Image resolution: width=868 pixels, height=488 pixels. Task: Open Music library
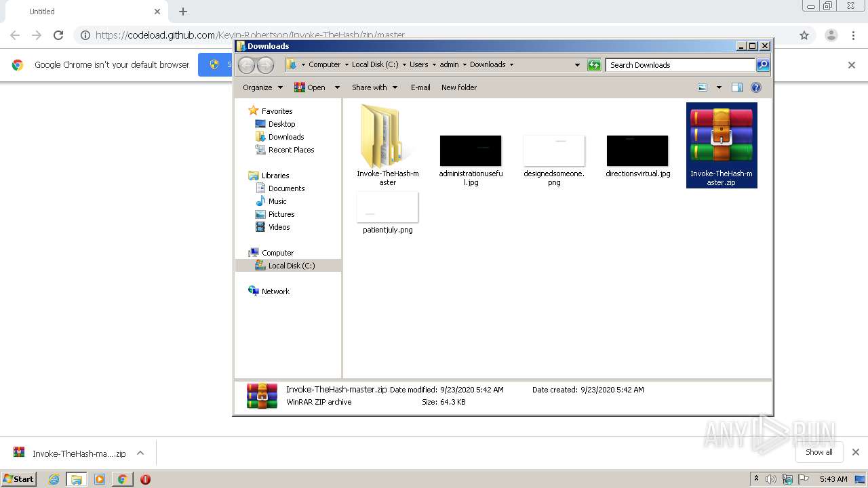pos(277,201)
